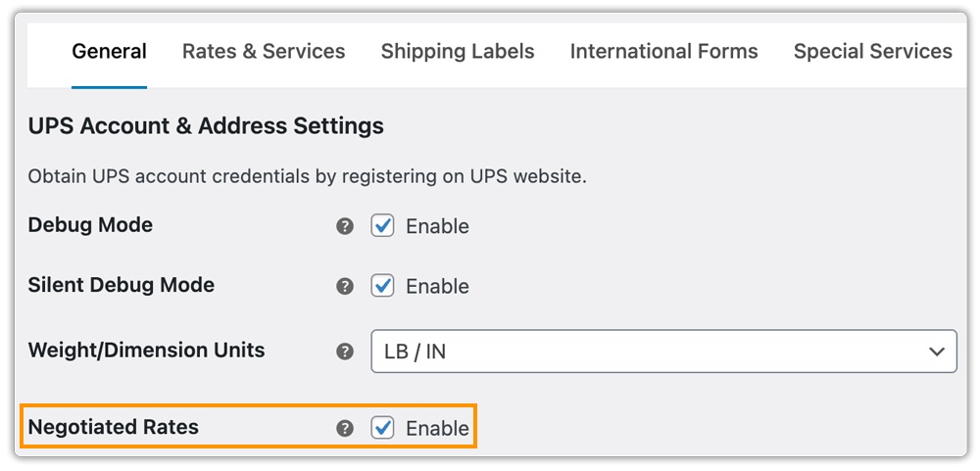The height and width of the screenshot is (471, 980).
Task: Click the Weight/Dimension Units setting label
Action: pos(146,351)
